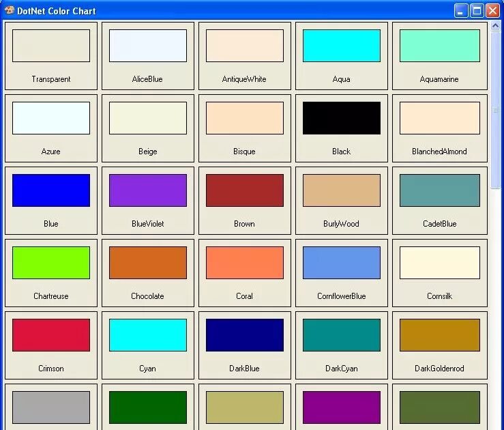Image resolution: width=504 pixels, height=430 pixels.
Task: Select the Coral color swatch
Action: tap(245, 263)
